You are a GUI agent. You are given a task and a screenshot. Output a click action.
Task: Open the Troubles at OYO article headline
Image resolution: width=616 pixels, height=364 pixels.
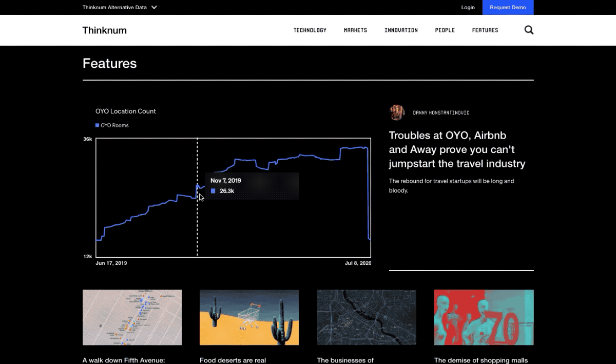[x=457, y=149]
